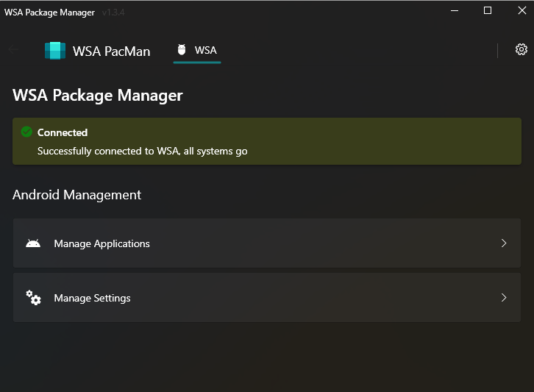The height and width of the screenshot is (392, 534).
Task: Go back with the left arrow icon
Action: (13, 49)
